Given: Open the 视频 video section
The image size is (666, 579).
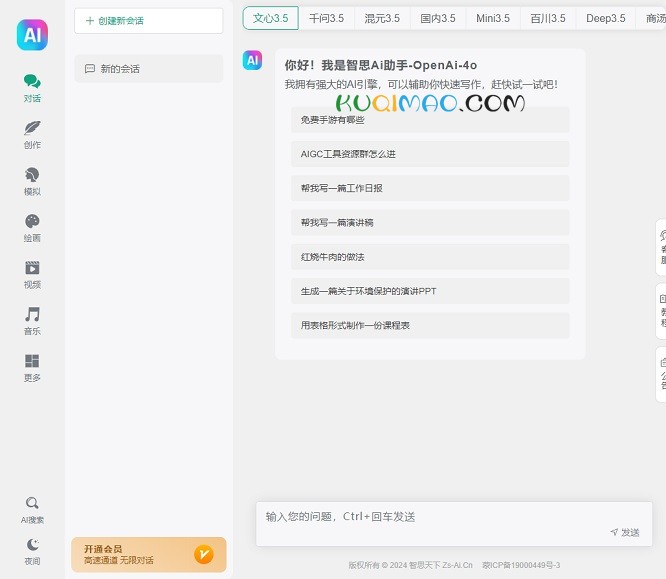Looking at the screenshot, I should 32,275.
